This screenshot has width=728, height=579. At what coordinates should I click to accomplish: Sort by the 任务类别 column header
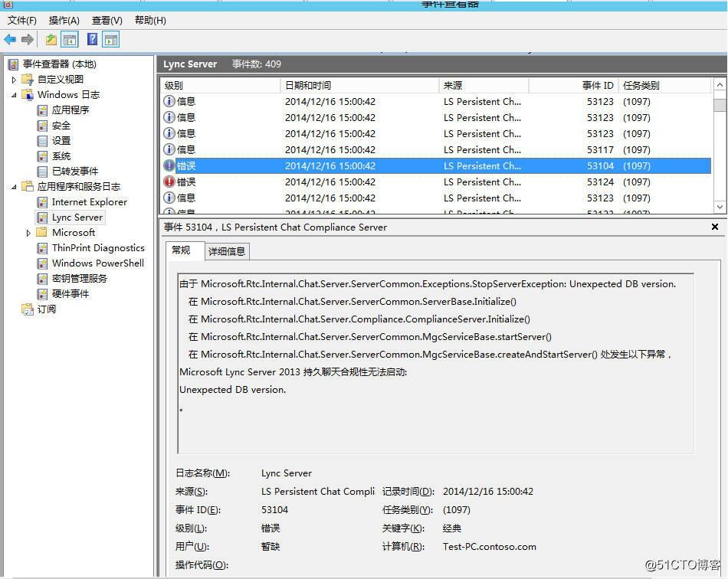coord(664,85)
